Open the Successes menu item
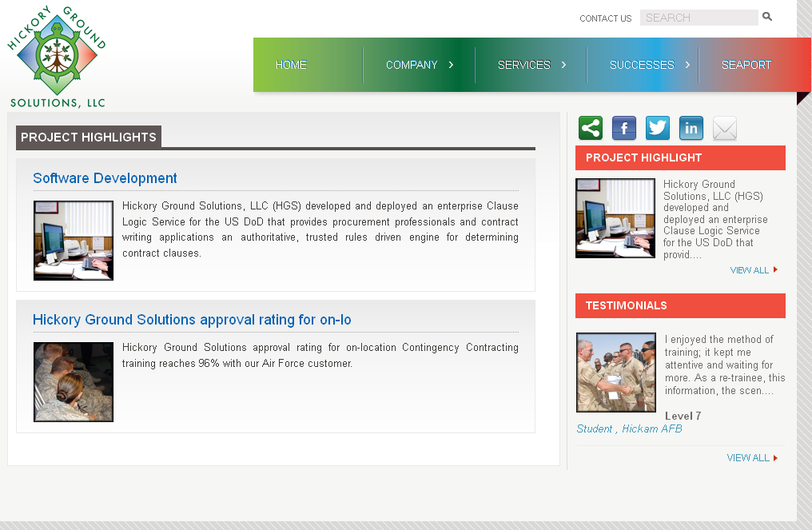 tap(642, 65)
